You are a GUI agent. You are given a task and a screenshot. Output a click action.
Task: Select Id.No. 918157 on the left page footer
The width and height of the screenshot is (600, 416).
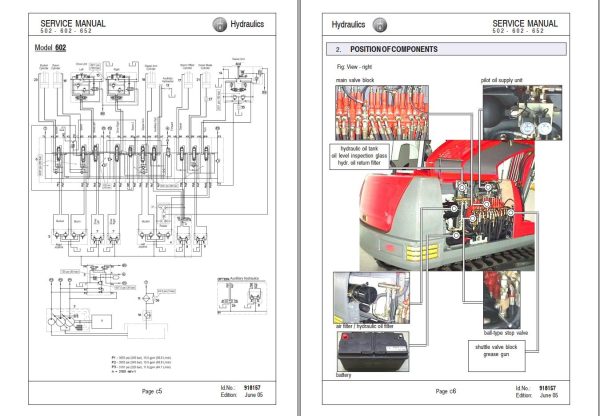(242, 388)
